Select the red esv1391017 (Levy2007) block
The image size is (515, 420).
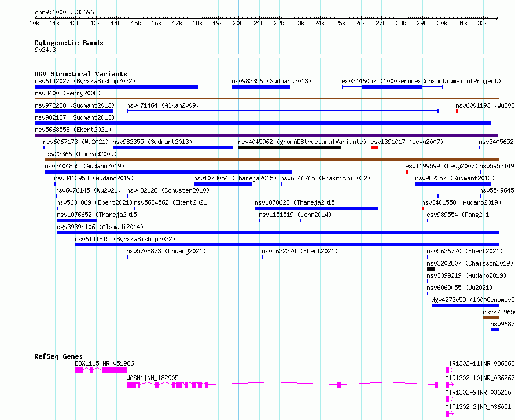(374, 148)
